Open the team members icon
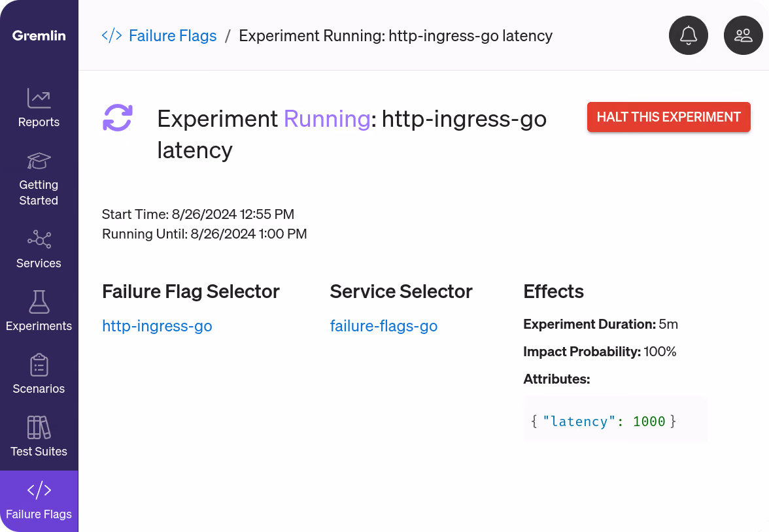This screenshot has height=532, width=769. pos(743,35)
